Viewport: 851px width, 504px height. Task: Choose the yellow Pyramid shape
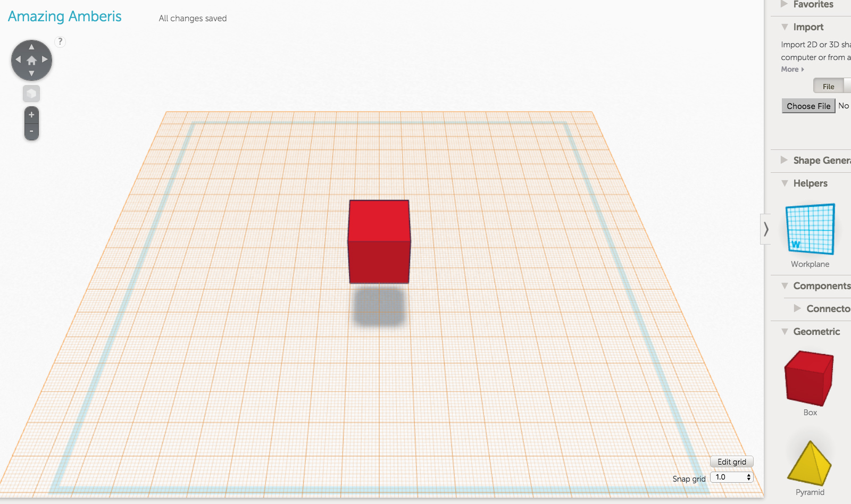pyautogui.click(x=809, y=463)
